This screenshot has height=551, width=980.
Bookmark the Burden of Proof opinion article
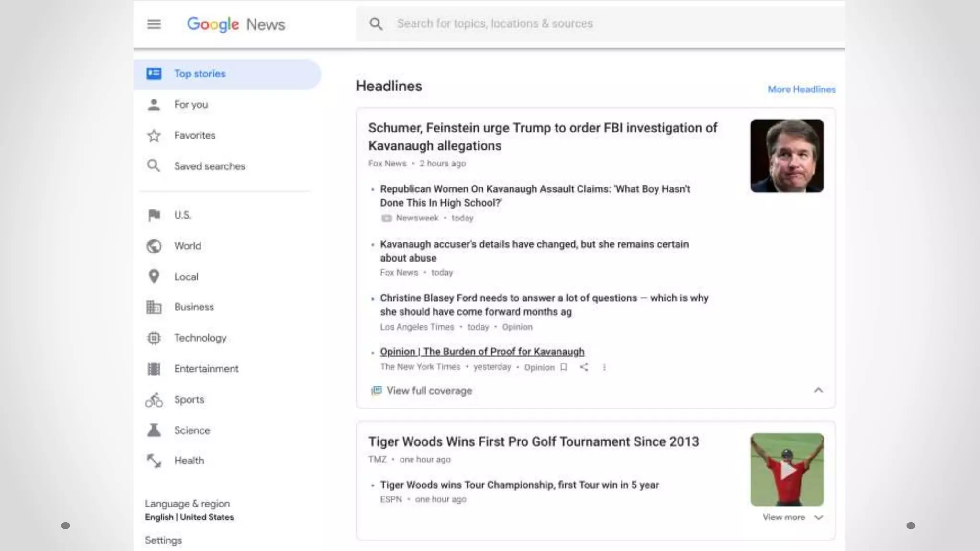564,367
